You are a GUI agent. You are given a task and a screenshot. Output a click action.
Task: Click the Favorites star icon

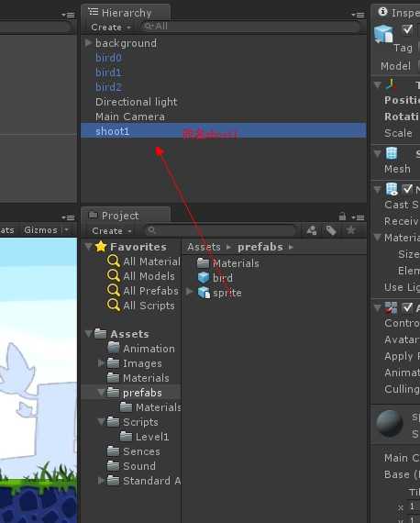[x=101, y=247]
